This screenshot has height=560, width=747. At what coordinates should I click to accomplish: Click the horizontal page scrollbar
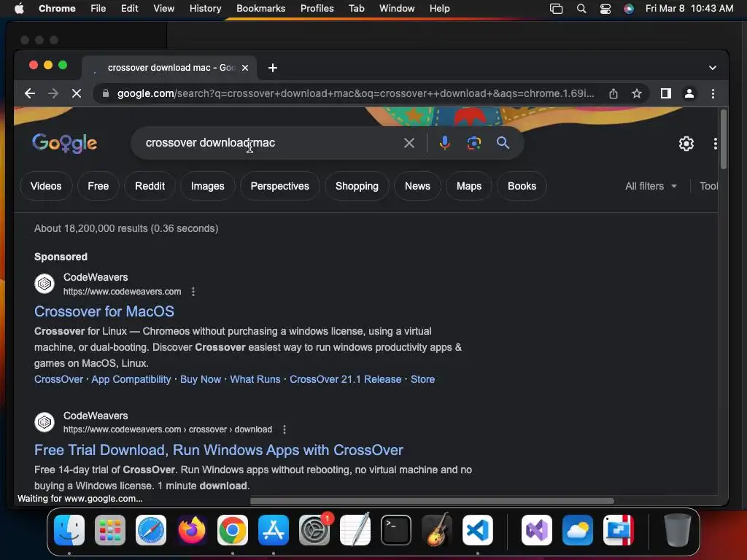432,500
